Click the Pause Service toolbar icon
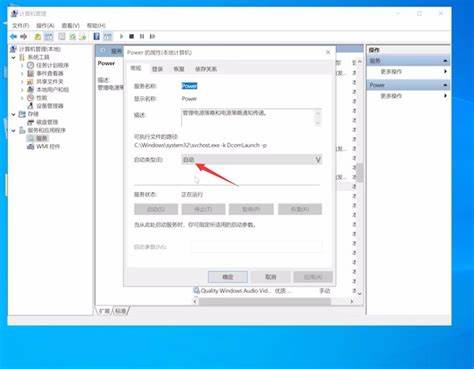Viewport: 474px width, 369px height. pos(142,36)
